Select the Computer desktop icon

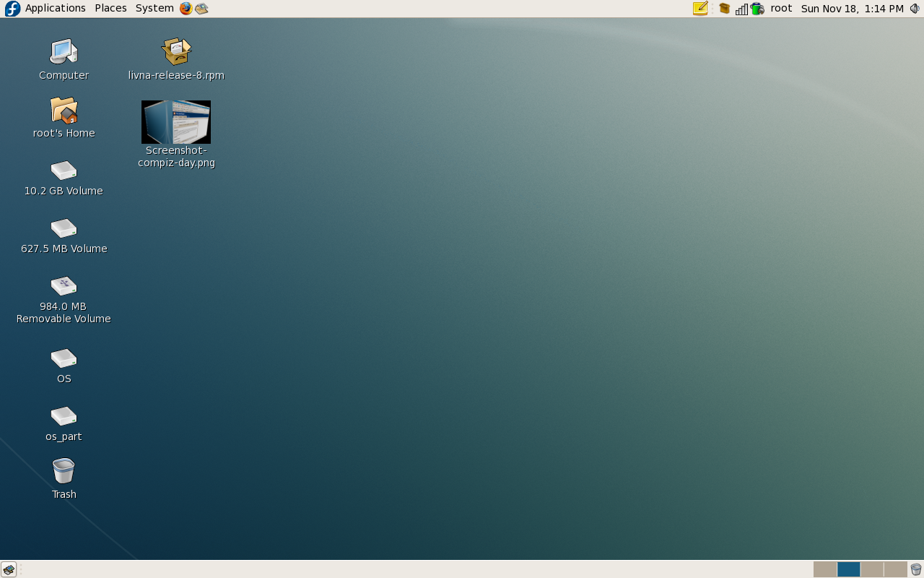coord(64,51)
